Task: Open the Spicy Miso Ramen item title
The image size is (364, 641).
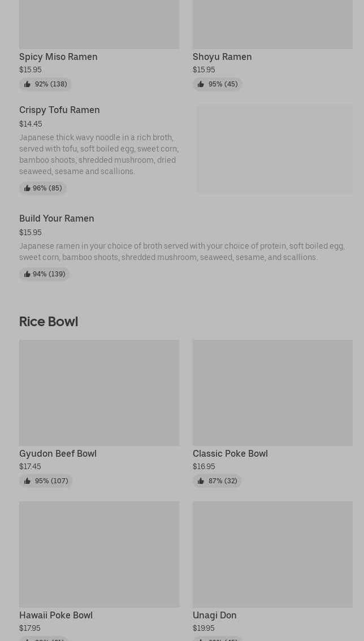Action: click(x=58, y=57)
